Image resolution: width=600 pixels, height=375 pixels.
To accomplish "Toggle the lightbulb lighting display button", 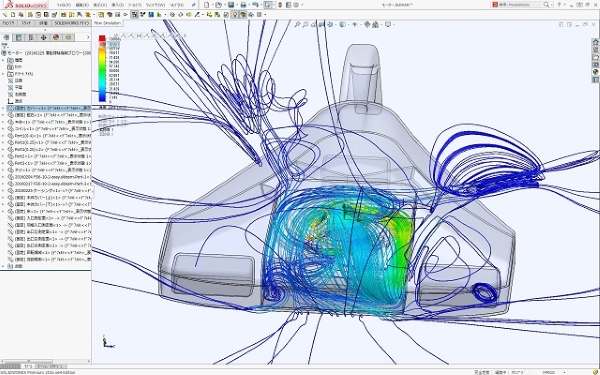I will coord(235,15).
